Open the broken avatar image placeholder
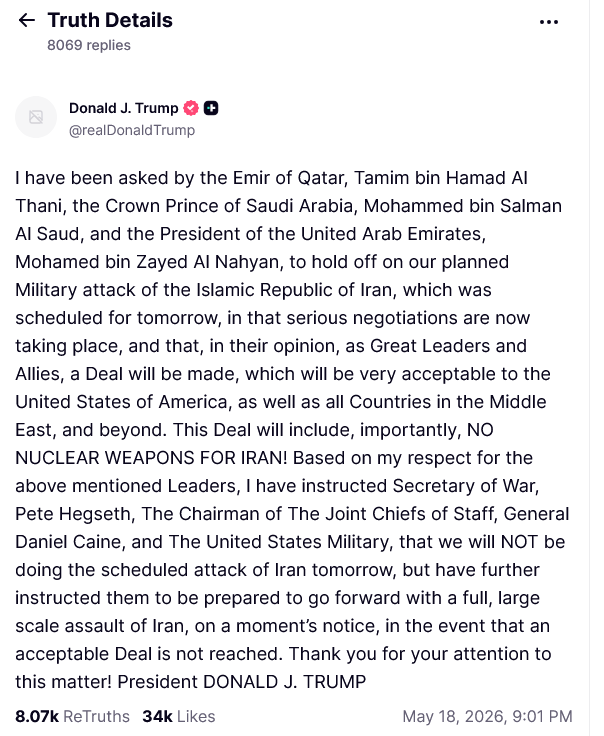This screenshot has height=736, width=604. pyautogui.click(x=36, y=117)
